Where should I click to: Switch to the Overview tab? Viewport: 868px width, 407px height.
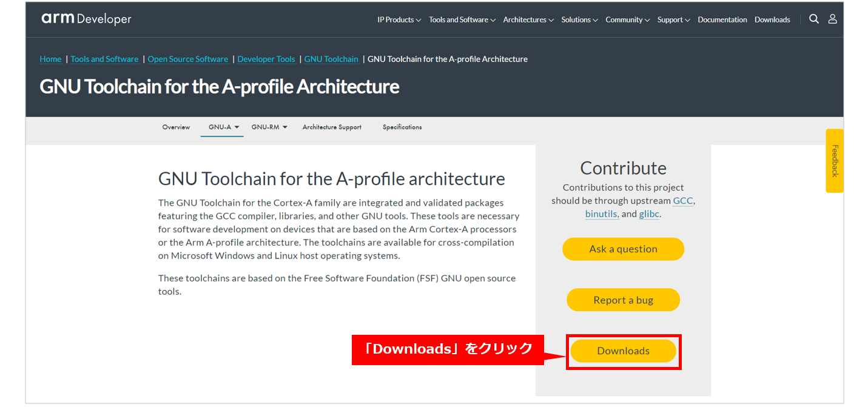(x=176, y=127)
